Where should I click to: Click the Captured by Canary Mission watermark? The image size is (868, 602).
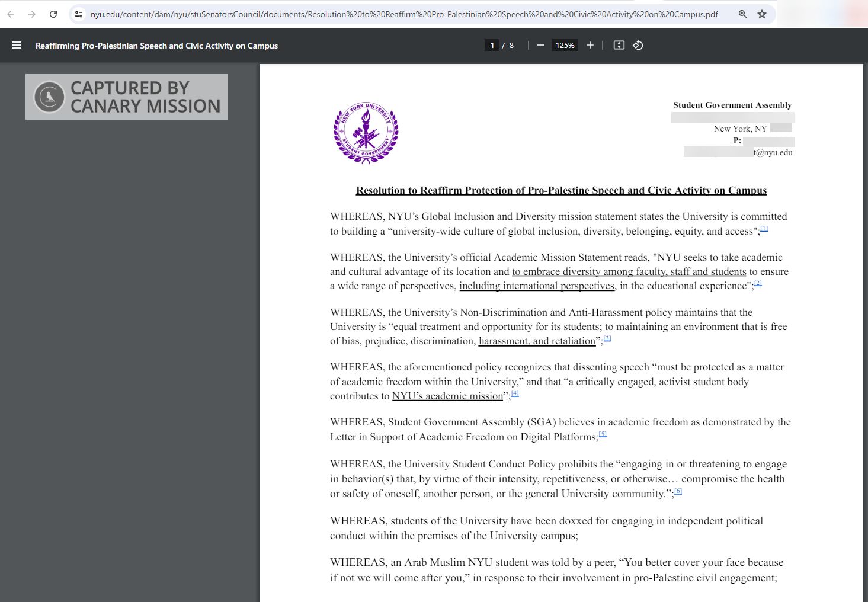[126, 97]
